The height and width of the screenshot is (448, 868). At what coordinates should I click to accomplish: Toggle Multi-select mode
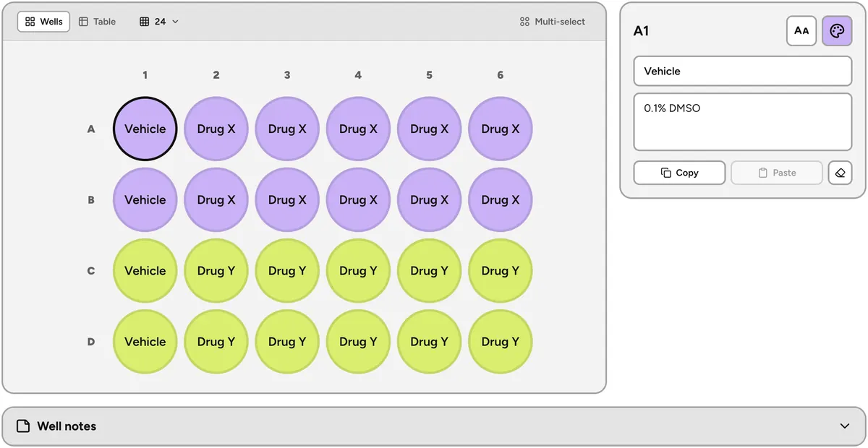click(553, 22)
